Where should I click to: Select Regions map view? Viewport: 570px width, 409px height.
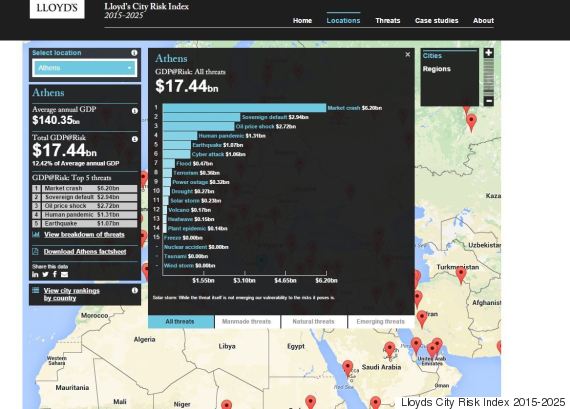[x=436, y=69]
